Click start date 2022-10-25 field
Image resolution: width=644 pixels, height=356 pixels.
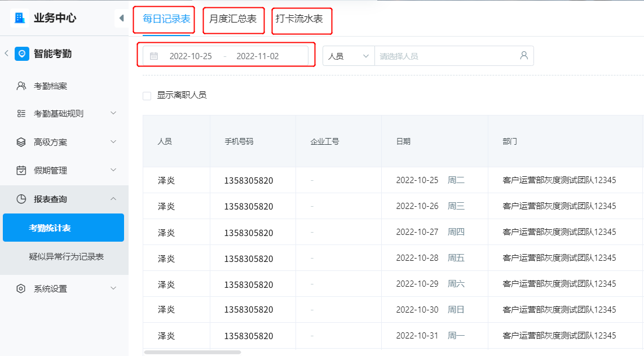(x=191, y=56)
